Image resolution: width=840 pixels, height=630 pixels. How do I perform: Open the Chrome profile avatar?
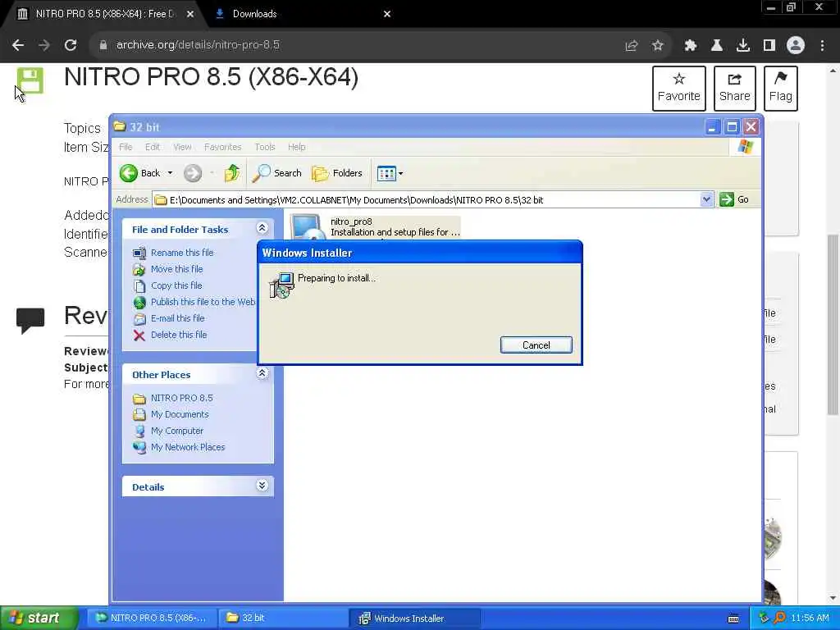(x=796, y=46)
